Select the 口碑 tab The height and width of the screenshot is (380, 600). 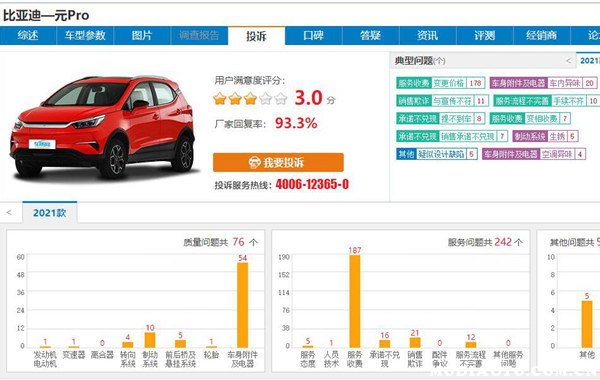click(x=313, y=36)
